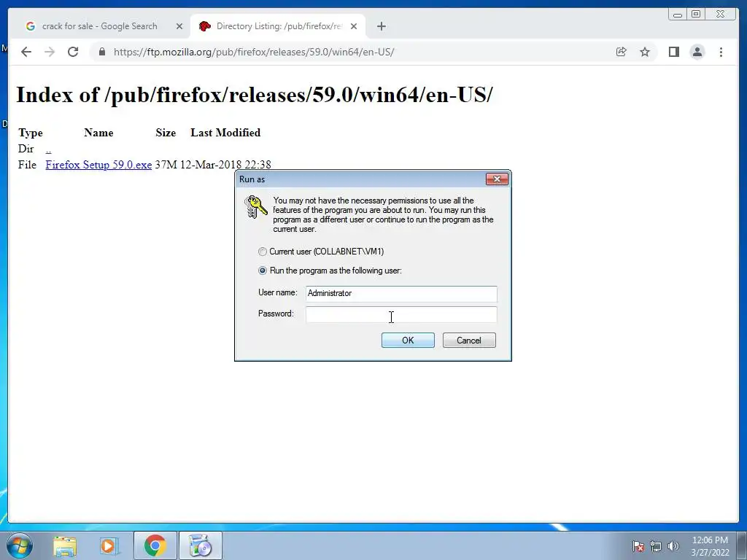Click the User name field containing Administrator
The height and width of the screenshot is (560, 747).
tap(401, 293)
